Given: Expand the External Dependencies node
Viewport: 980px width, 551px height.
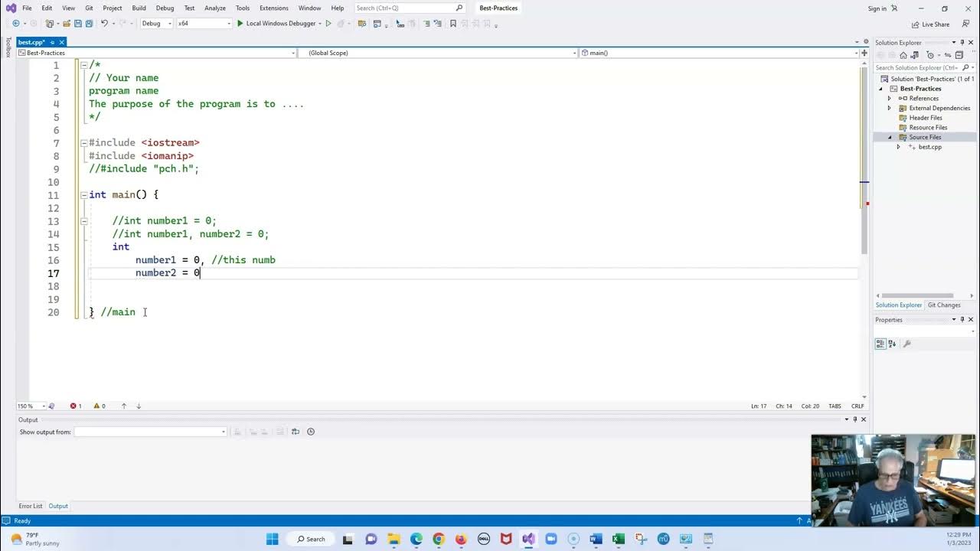Looking at the screenshot, I should (x=890, y=108).
